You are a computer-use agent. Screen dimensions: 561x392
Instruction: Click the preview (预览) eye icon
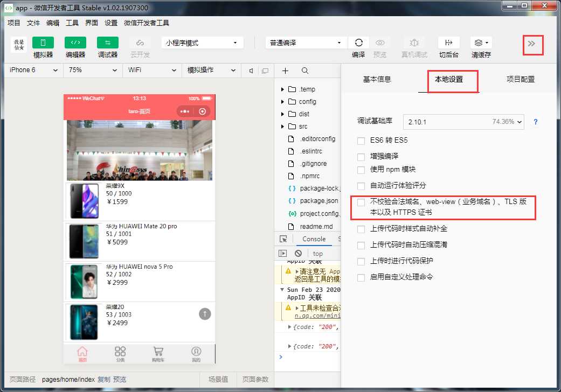click(380, 43)
